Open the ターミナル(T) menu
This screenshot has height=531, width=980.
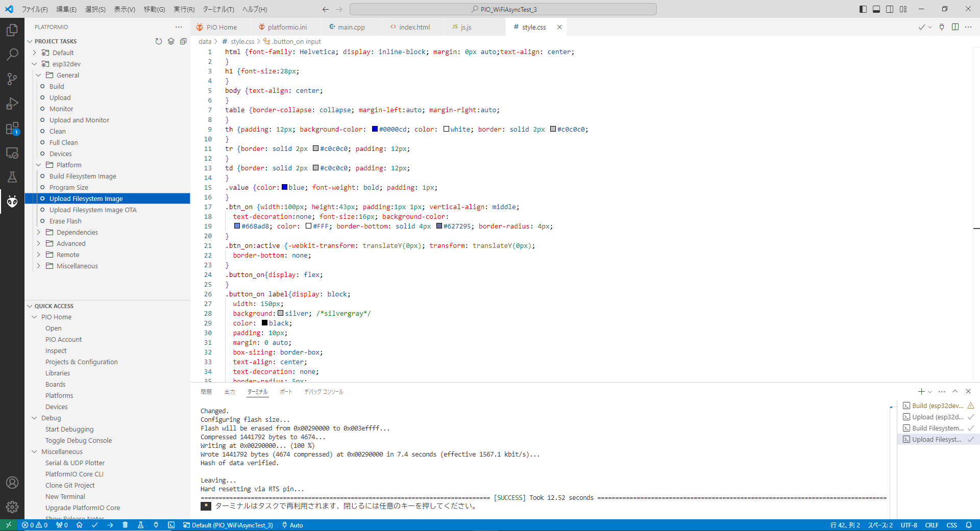point(218,9)
